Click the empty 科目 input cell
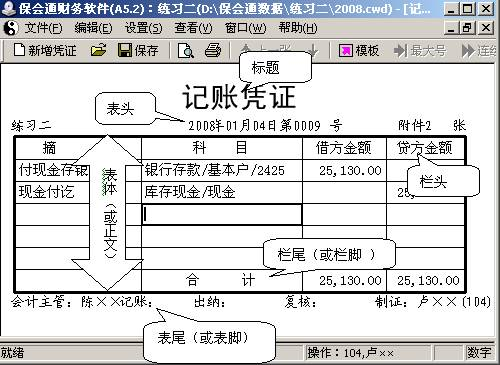The width and height of the screenshot is (500, 365). point(222,214)
